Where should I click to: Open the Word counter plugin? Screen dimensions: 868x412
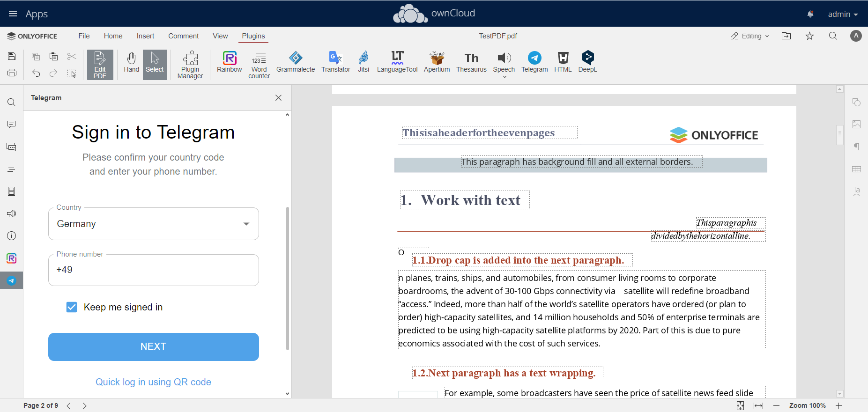259,65
